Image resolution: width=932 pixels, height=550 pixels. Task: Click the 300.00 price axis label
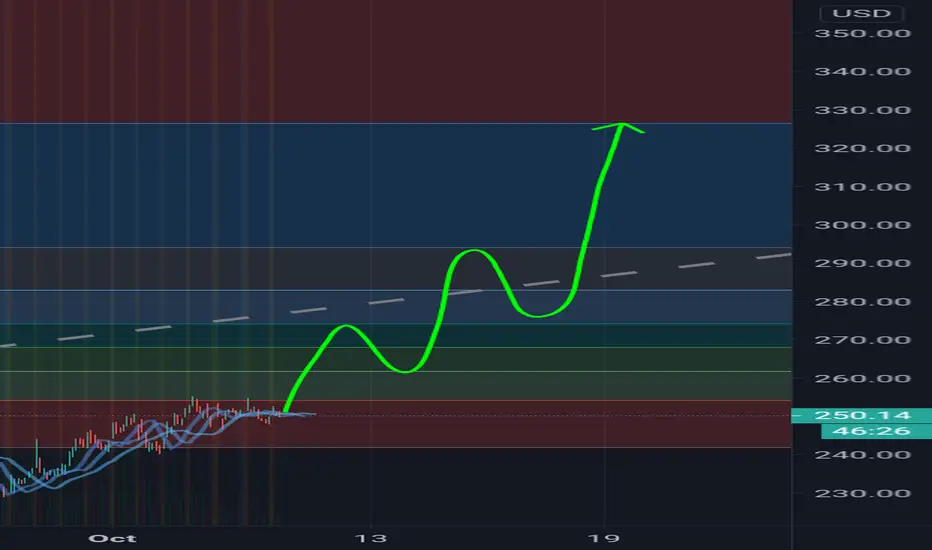pos(862,225)
